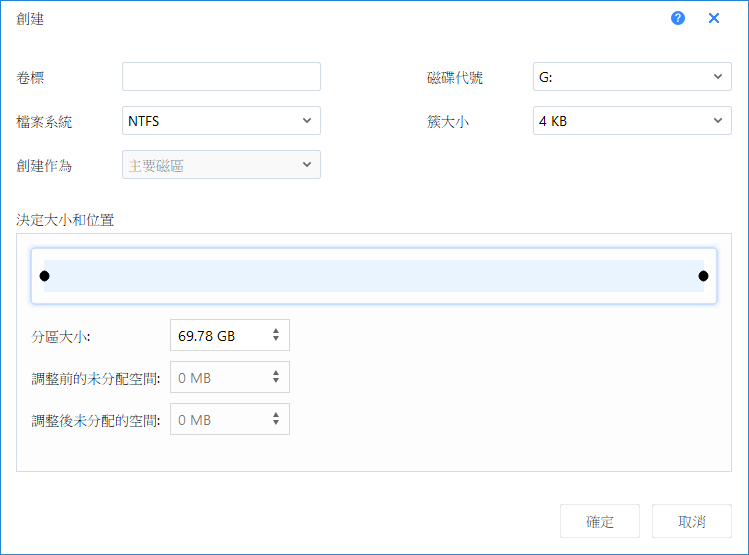Click the 卷標 text input field
The image size is (749, 555).
(221, 77)
